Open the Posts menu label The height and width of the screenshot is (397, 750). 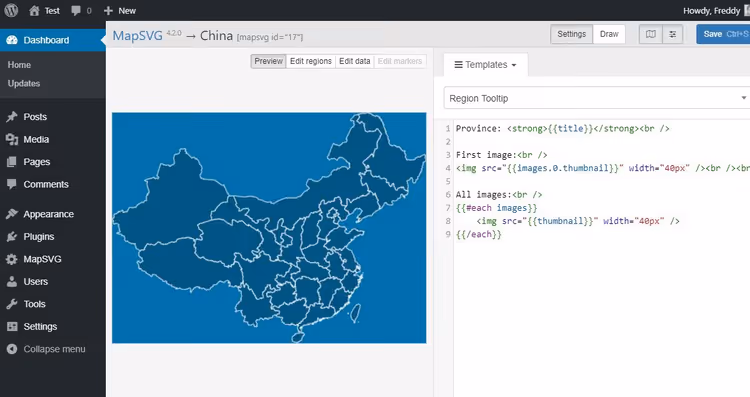[35, 117]
